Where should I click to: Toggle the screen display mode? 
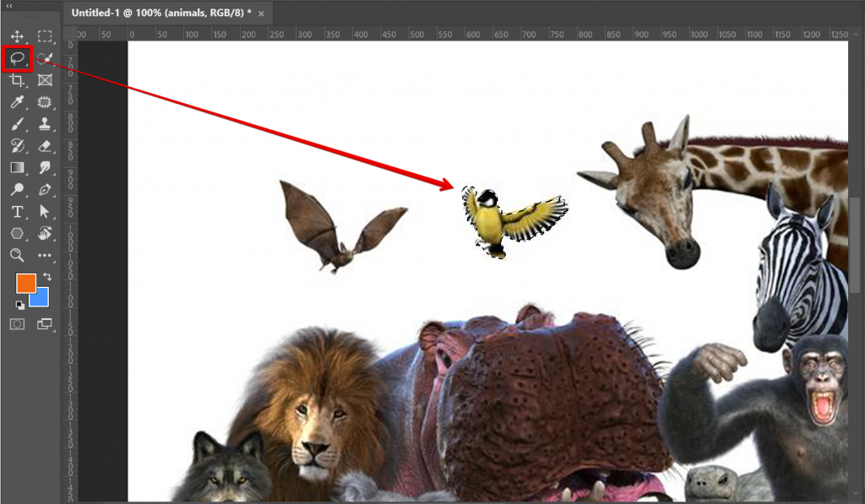point(46,324)
